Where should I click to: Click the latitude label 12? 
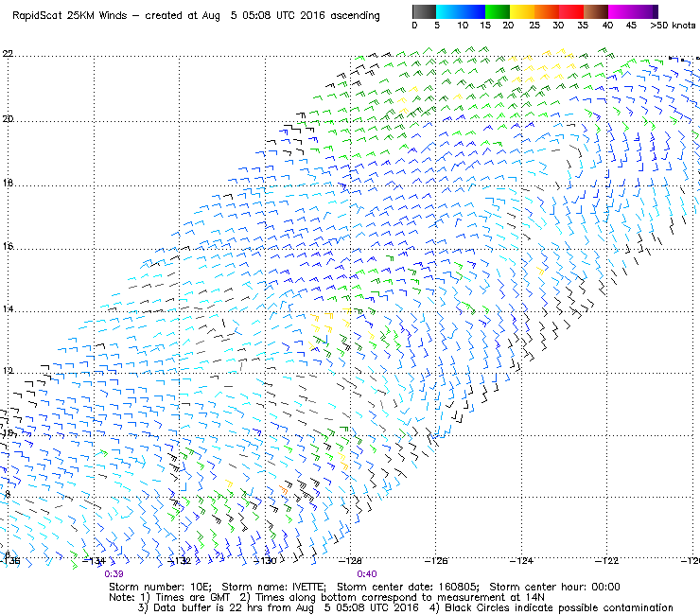click(x=8, y=371)
